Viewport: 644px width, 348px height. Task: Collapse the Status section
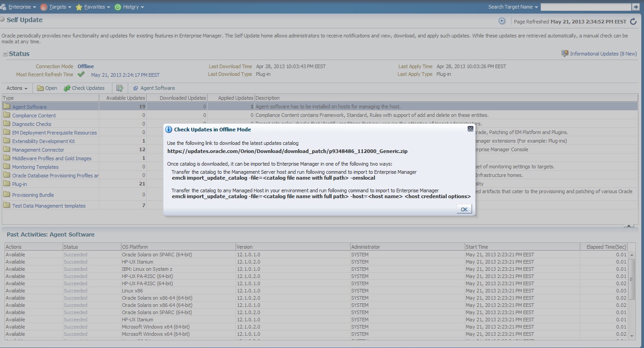(5, 54)
